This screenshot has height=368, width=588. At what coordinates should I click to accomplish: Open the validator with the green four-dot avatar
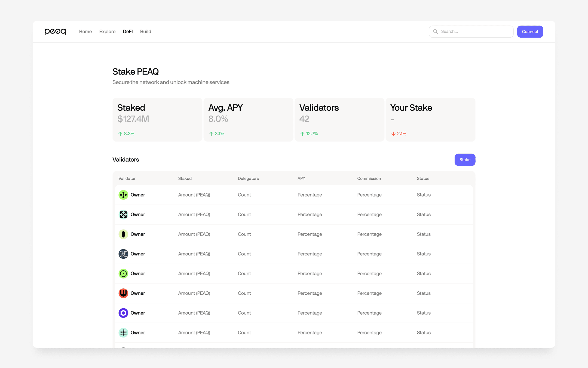pyautogui.click(x=123, y=195)
